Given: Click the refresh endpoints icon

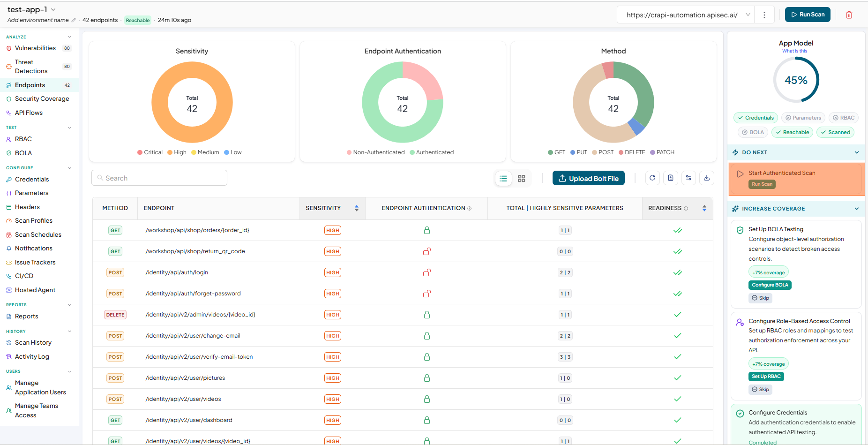Looking at the screenshot, I should click(652, 178).
